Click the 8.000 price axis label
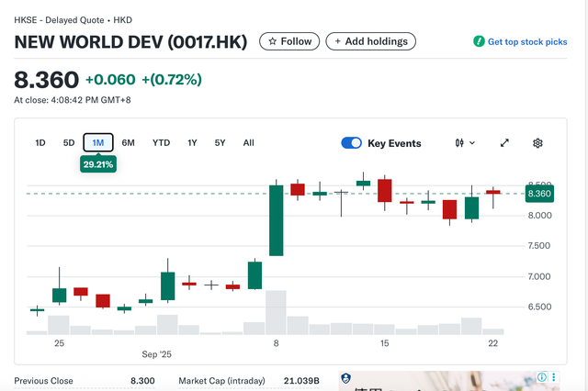Viewport: 588px width, 391px height. point(539,216)
